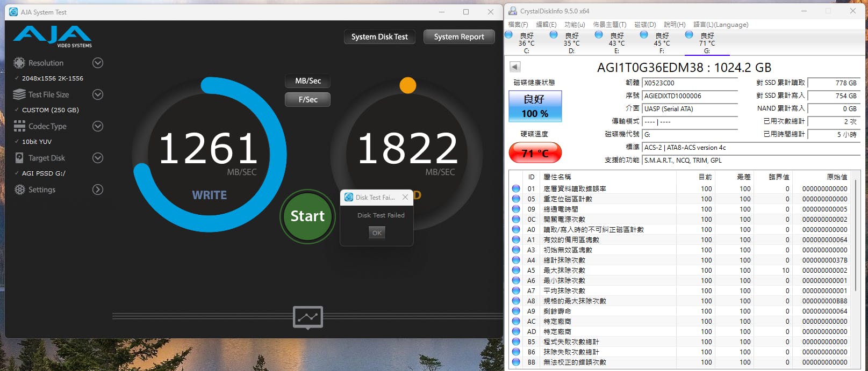Viewport: 868px width, 371px height.
Task: Click the 71 °C temperature indicator
Action: tap(535, 153)
